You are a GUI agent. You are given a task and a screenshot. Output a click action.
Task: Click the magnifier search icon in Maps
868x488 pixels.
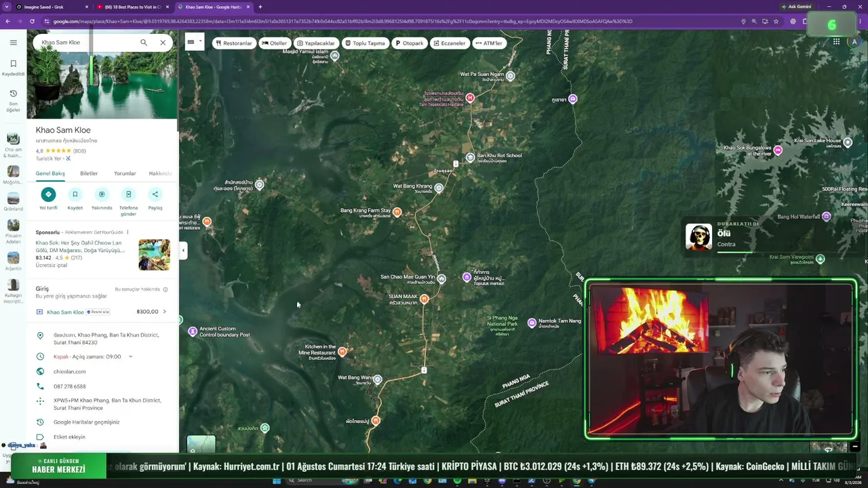point(144,43)
